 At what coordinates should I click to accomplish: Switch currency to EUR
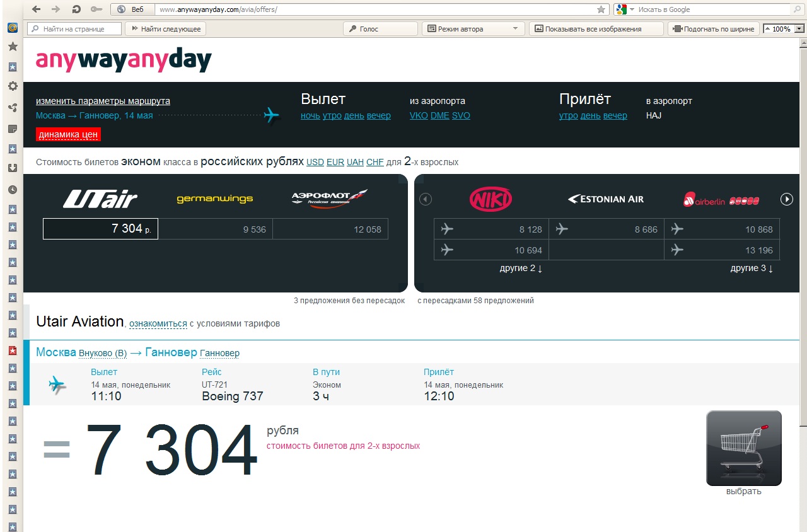coord(335,163)
